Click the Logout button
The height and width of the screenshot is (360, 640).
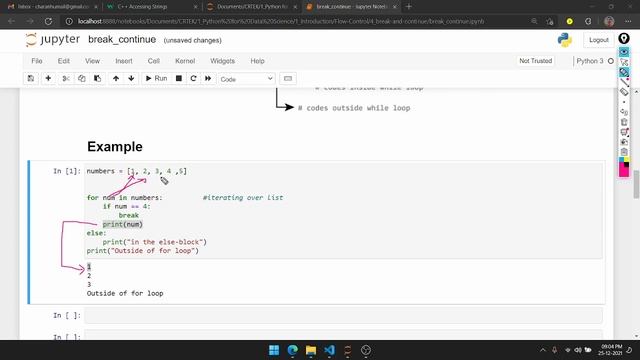coord(599,40)
